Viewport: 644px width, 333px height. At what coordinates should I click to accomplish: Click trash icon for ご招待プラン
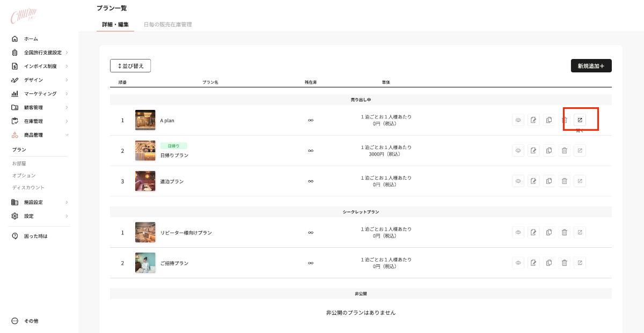point(565,263)
